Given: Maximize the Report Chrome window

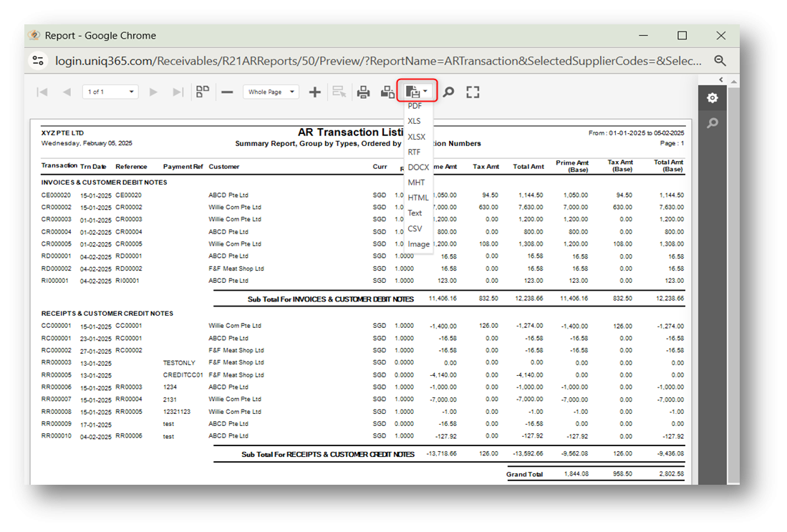Looking at the screenshot, I should click(682, 36).
